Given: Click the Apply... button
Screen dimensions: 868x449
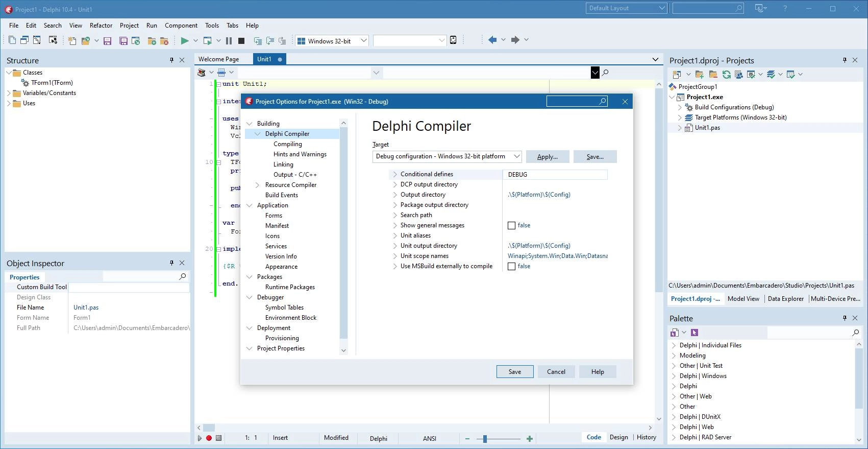Looking at the screenshot, I should click(547, 157).
